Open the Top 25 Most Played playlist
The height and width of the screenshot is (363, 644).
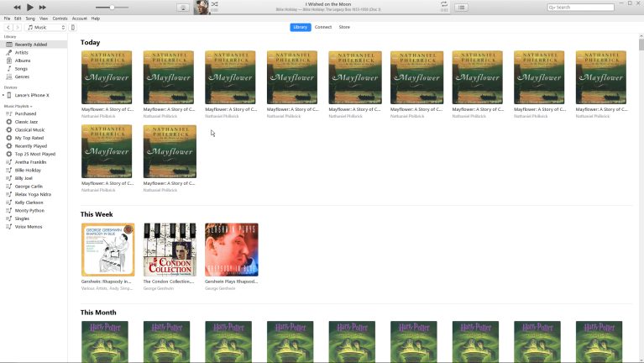(x=34, y=154)
